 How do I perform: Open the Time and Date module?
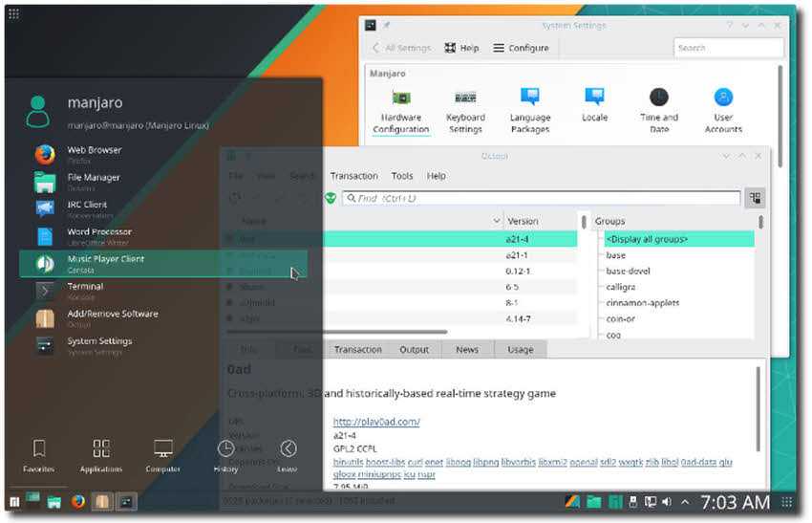pyautogui.click(x=658, y=110)
